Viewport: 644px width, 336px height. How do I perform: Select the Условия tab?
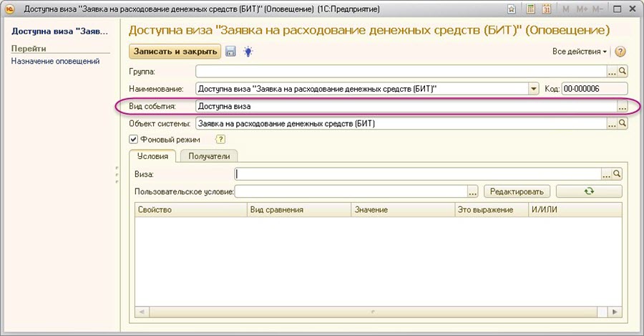[x=152, y=156]
